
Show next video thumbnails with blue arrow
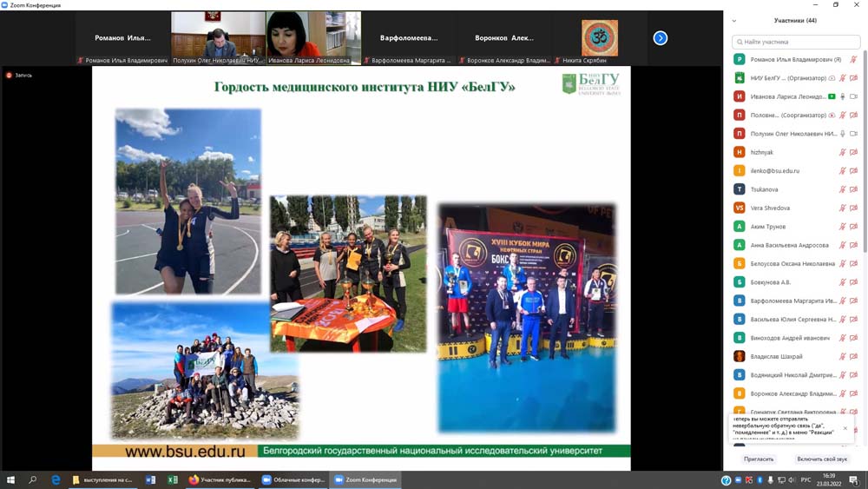(661, 38)
